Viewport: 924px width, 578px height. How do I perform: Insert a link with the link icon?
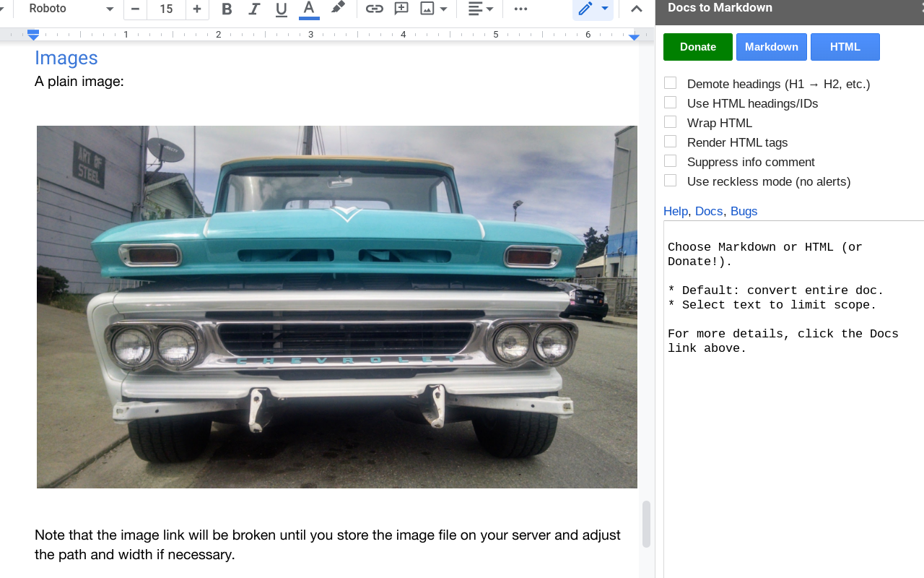(374, 9)
